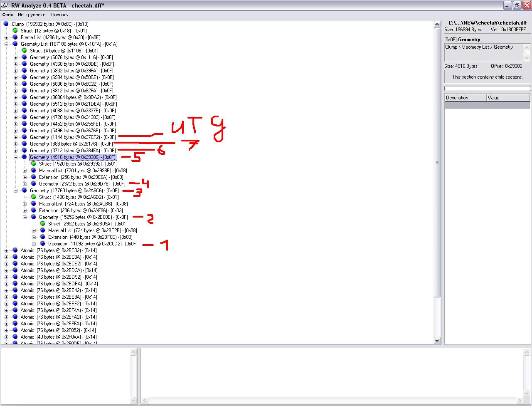Click the tree view scroll-up arrow
This screenshot has width=532, height=406.
click(x=437, y=25)
